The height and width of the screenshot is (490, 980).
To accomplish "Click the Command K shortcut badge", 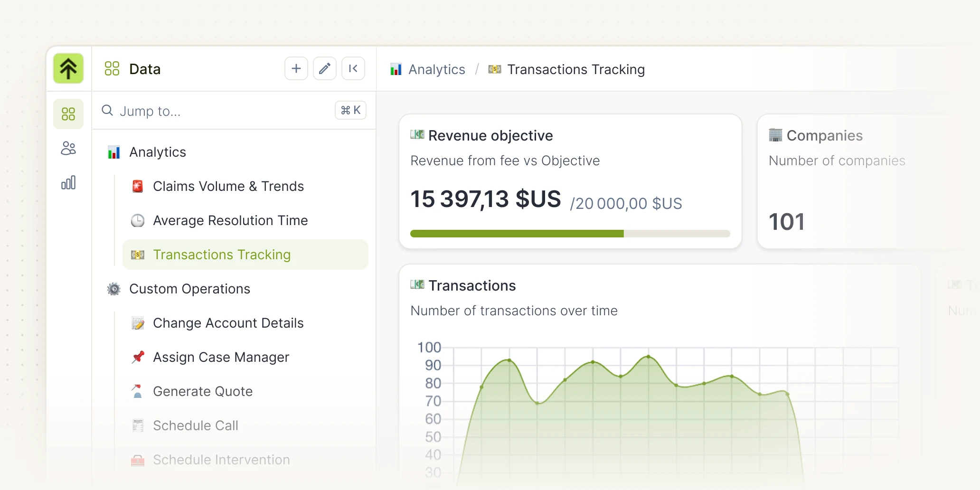I will 350,110.
